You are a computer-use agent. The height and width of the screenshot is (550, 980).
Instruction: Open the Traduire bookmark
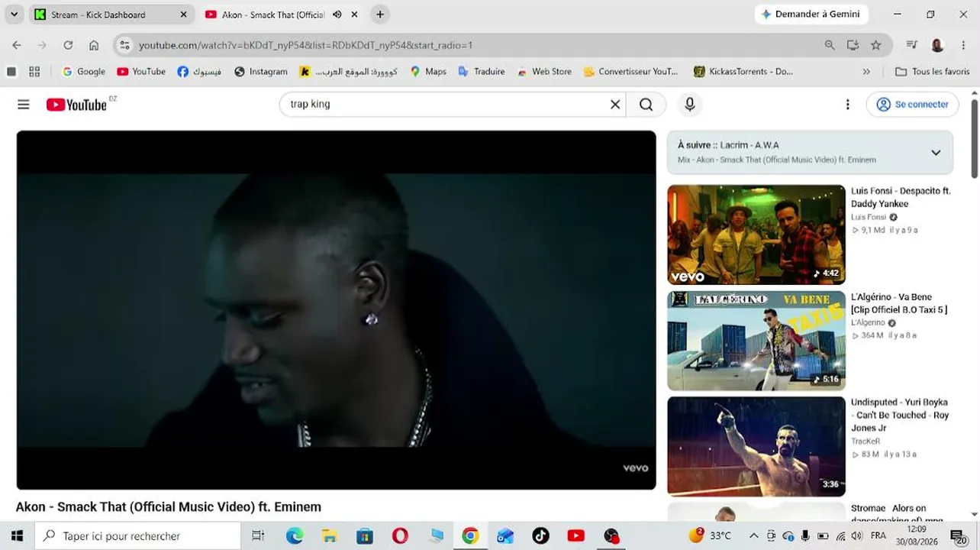click(482, 72)
